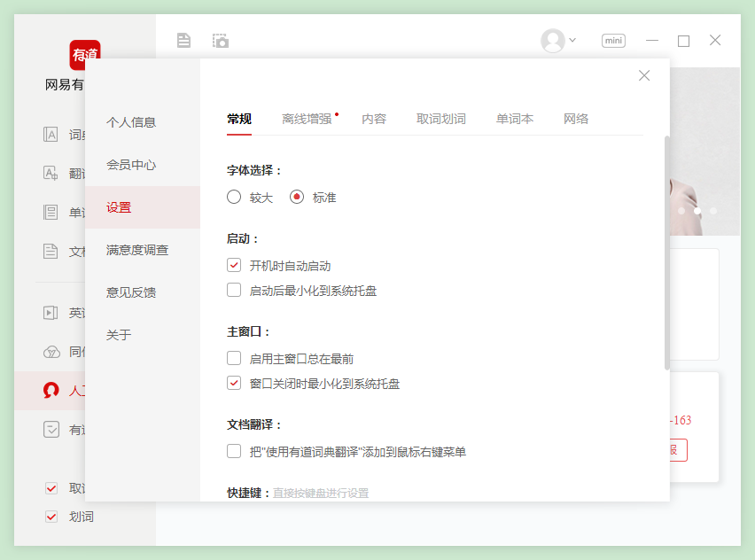Open the 单词本 wordbook sidebar icon

click(x=51, y=212)
